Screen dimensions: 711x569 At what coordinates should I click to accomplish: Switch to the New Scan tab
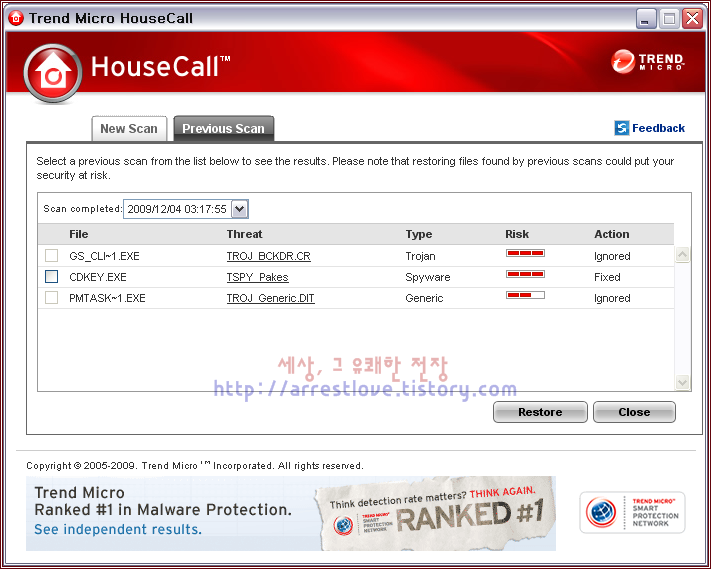pos(129,129)
